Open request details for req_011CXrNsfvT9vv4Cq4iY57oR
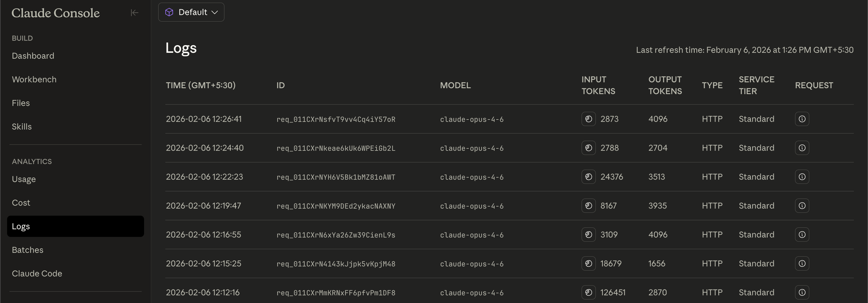 (x=802, y=119)
